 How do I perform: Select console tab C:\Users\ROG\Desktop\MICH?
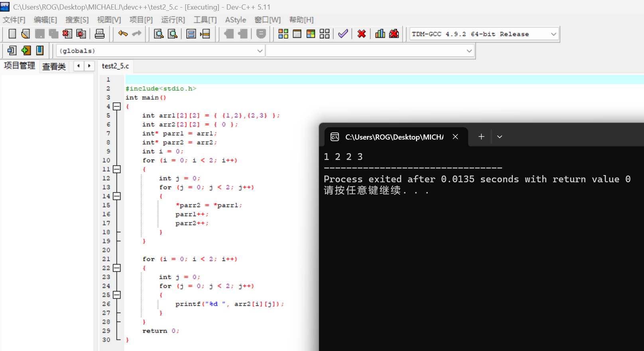394,137
